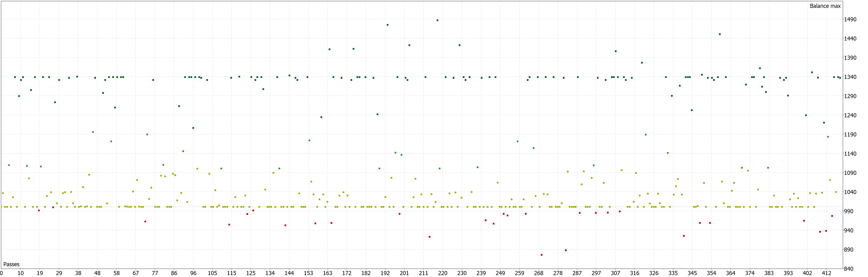Click the 1140 value on balance axis
Screen dimensions: 868x277
(850, 154)
